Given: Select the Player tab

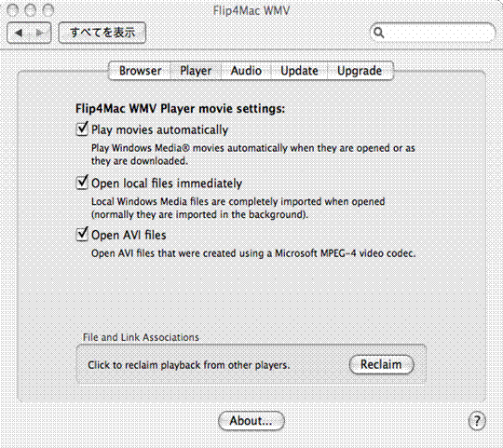Looking at the screenshot, I should [x=196, y=71].
